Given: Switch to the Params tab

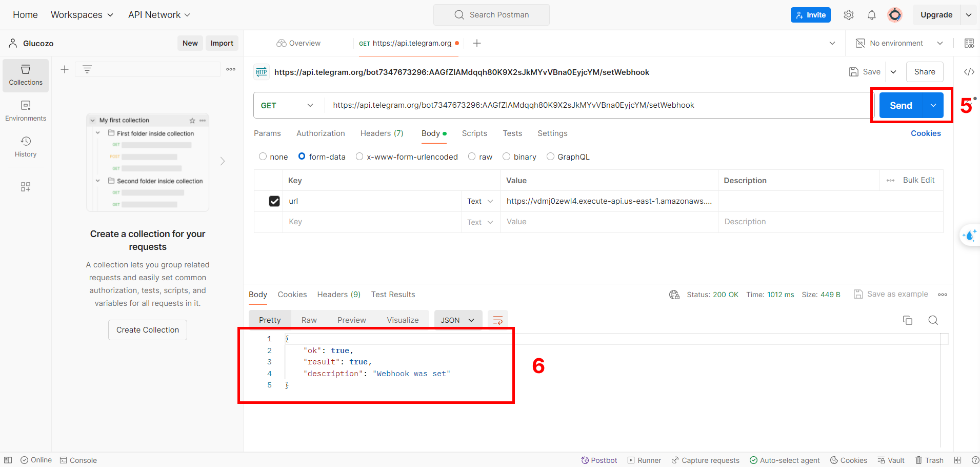Looking at the screenshot, I should 267,133.
